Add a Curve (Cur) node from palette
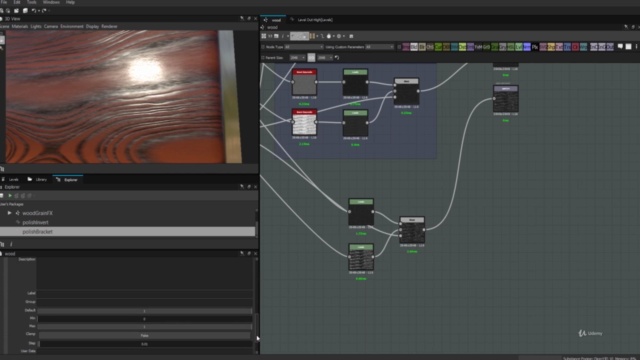Screen dimensions: 640x360 click(438, 47)
